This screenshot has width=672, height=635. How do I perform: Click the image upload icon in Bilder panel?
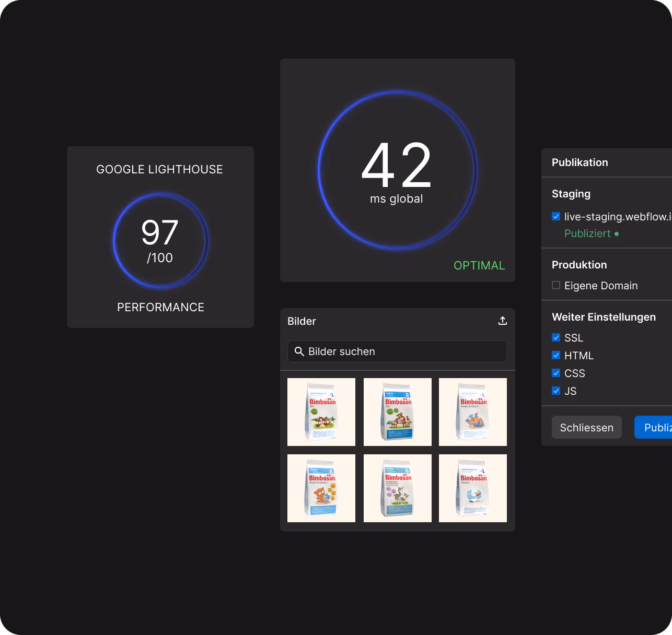click(x=502, y=320)
